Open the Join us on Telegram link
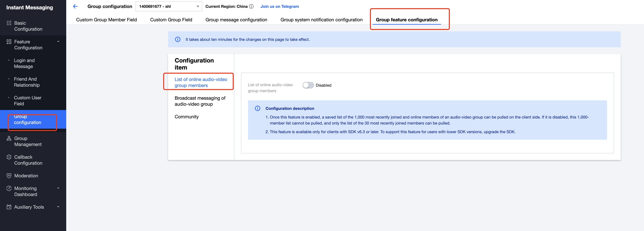This screenshot has height=231, width=644. [279, 6]
